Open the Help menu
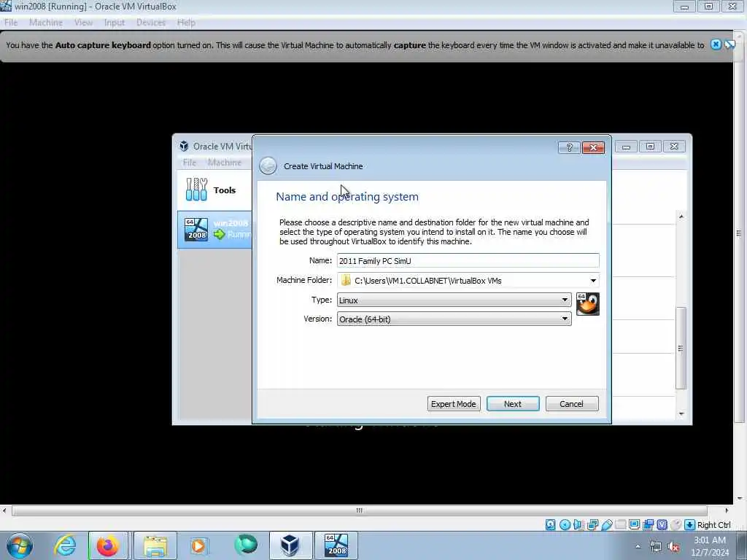Screen dimensions: 747x560 [186, 23]
